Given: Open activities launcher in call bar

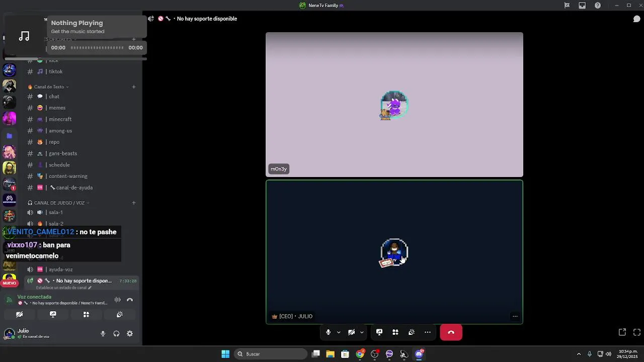Looking at the screenshot, I should (x=395, y=332).
